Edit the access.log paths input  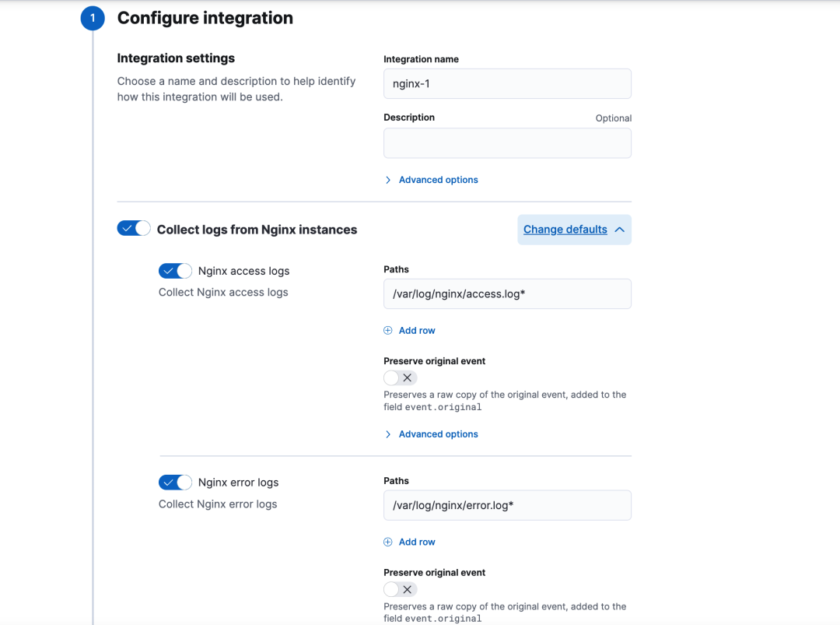507,294
